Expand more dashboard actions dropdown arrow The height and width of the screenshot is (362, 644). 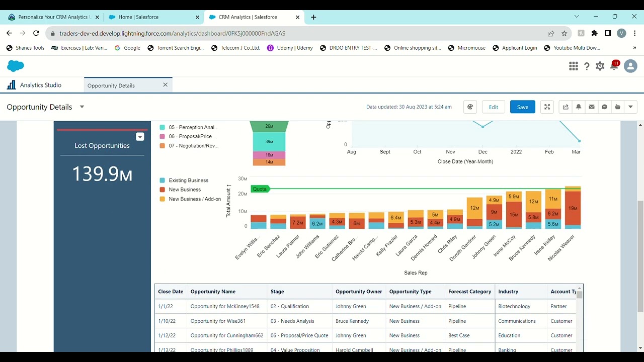click(631, 107)
